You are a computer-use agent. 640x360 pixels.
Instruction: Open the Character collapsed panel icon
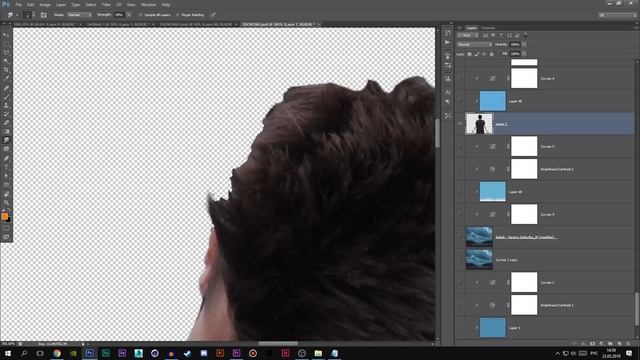coord(448,93)
